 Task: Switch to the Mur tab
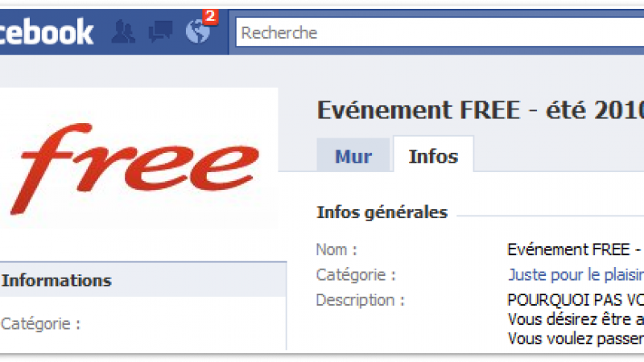click(x=353, y=156)
